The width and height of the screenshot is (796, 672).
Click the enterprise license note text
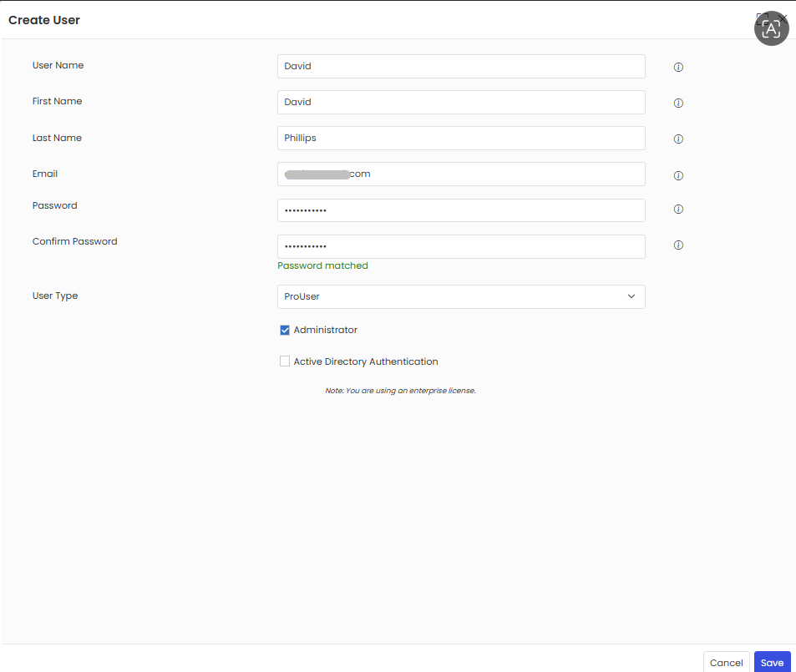click(x=400, y=391)
